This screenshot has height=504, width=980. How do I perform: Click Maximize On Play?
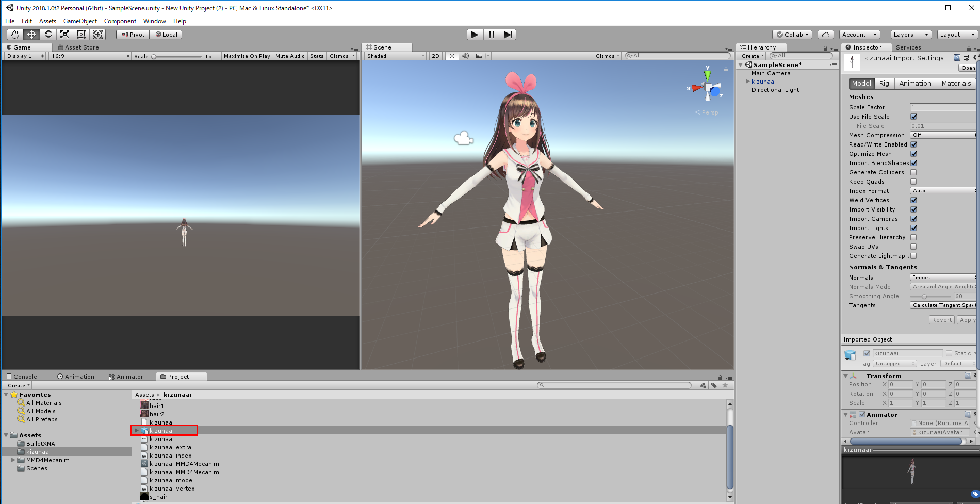pos(247,56)
